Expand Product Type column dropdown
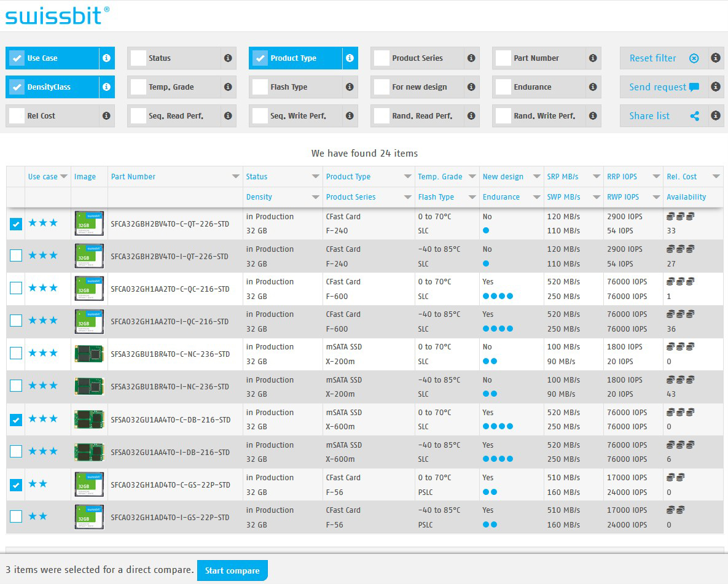Screen dimensions: 728x584 [x=408, y=176]
